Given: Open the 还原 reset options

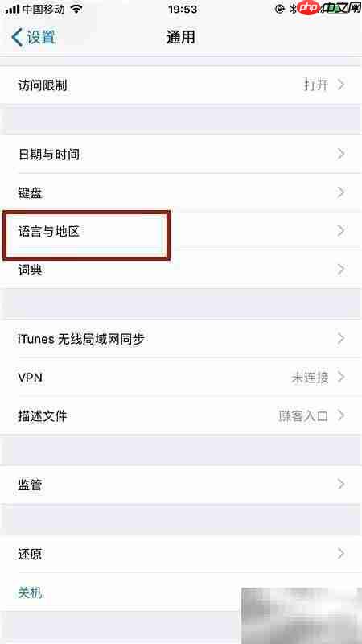Looking at the screenshot, I should point(181,554).
